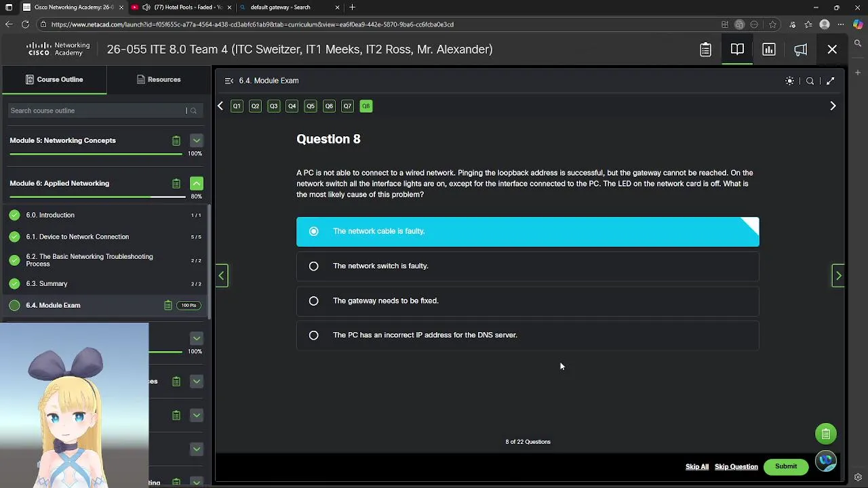The height and width of the screenshot is (488, 868).
Task: Click Module 5 clipboard exam icon
Action: (176, 141)
